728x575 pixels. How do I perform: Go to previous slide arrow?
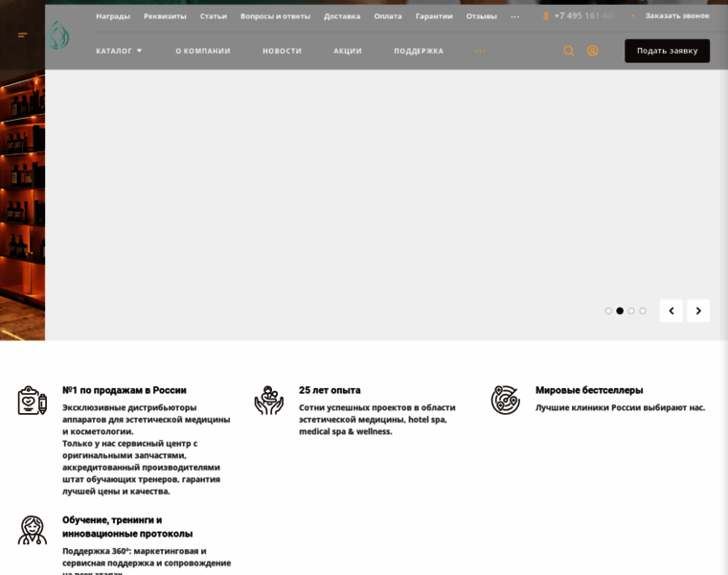coord(671,310)
